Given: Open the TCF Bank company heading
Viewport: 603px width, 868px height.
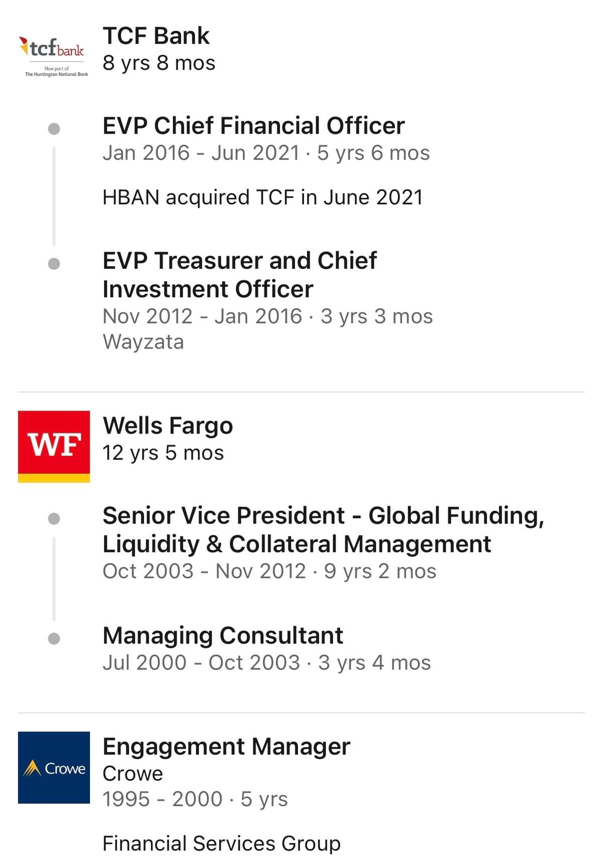Looking at the screenshot, I should coord(156,36).
